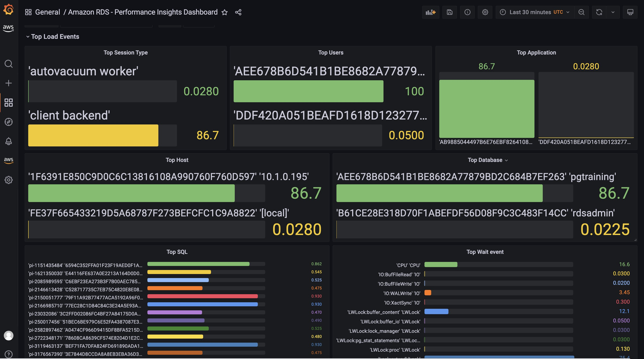Save the dashboard with disk icon
The width and height of the screenshot is (644, 359).
(450, 12)
